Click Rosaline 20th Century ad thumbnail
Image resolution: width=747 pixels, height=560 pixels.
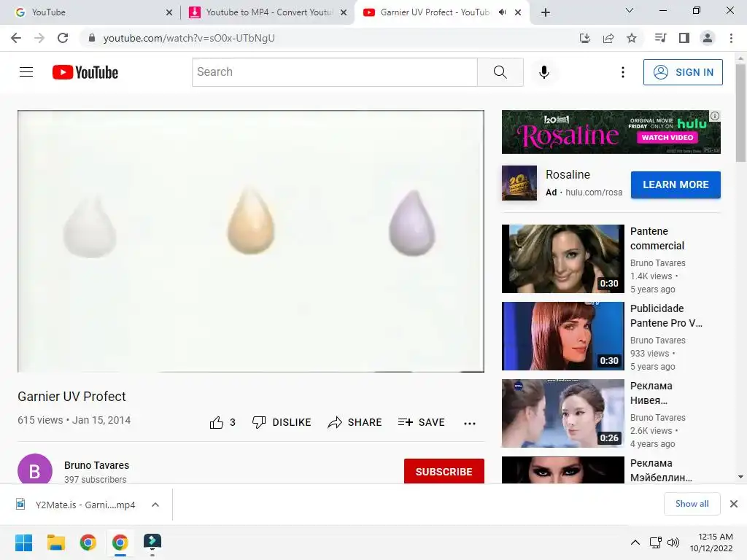519,183
